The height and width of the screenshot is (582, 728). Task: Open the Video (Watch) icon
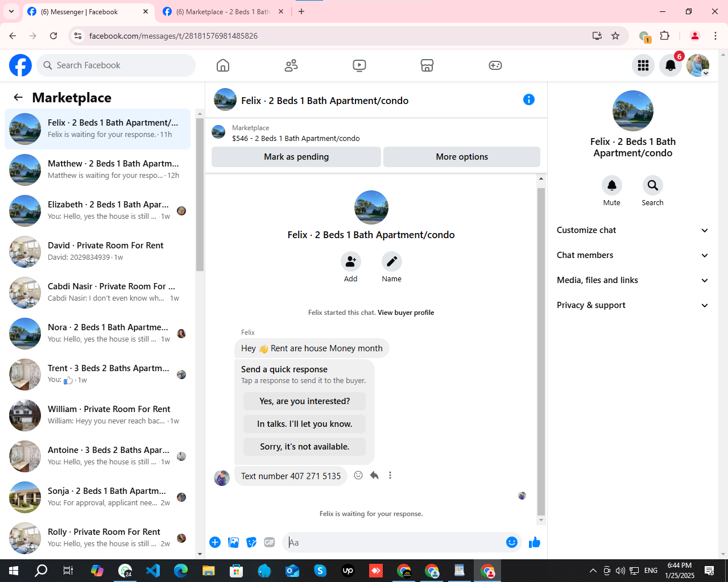[x=359, y=65]
